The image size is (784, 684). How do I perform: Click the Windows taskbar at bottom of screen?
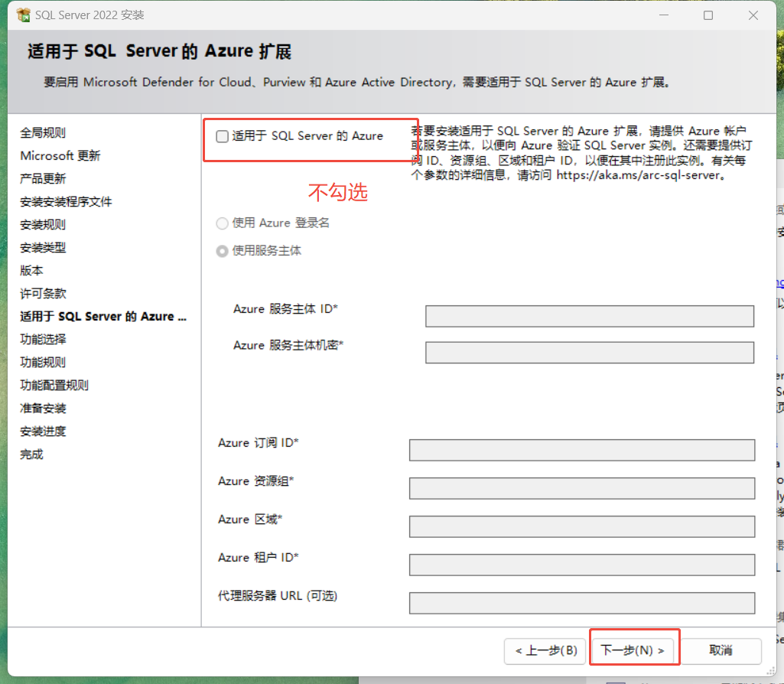[x=459, y=679]
